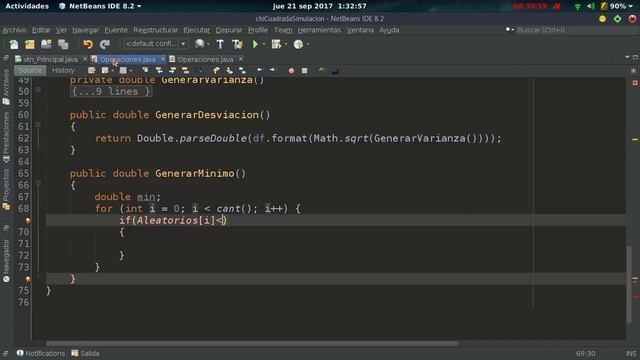
Task: Start macro recording with red circle icon
Action: coord(291,71)
